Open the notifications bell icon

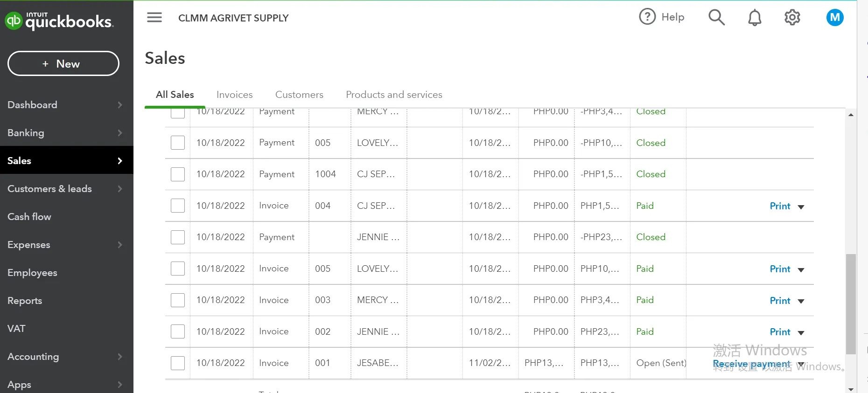tap(755, 18)
